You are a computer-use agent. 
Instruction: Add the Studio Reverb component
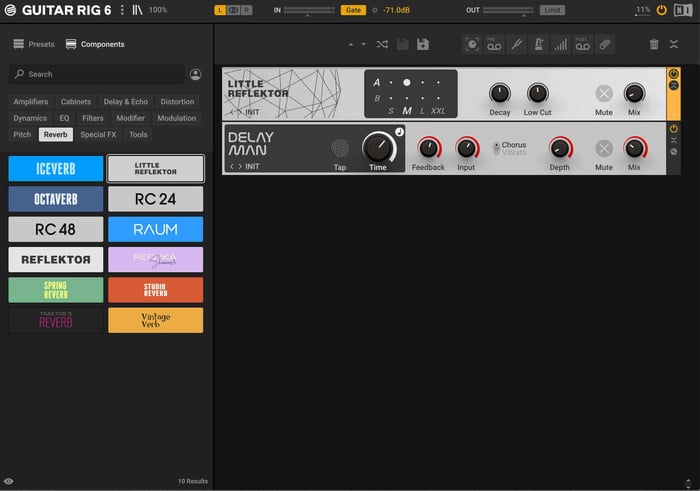[155, 290]
